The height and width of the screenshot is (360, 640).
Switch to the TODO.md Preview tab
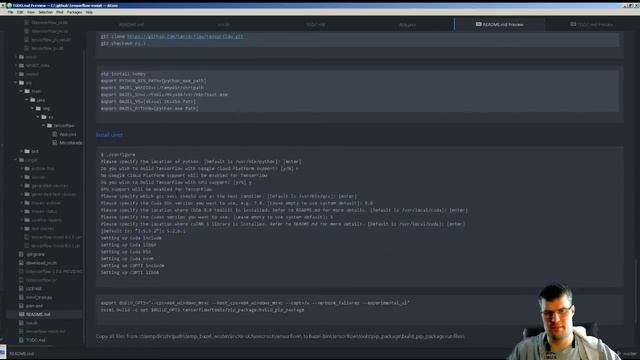592,24
